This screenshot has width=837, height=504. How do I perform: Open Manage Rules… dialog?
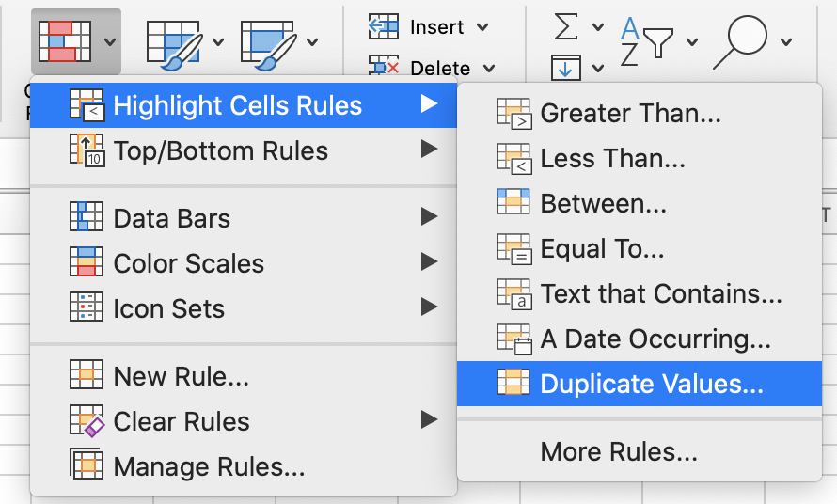tap(244, 466)
